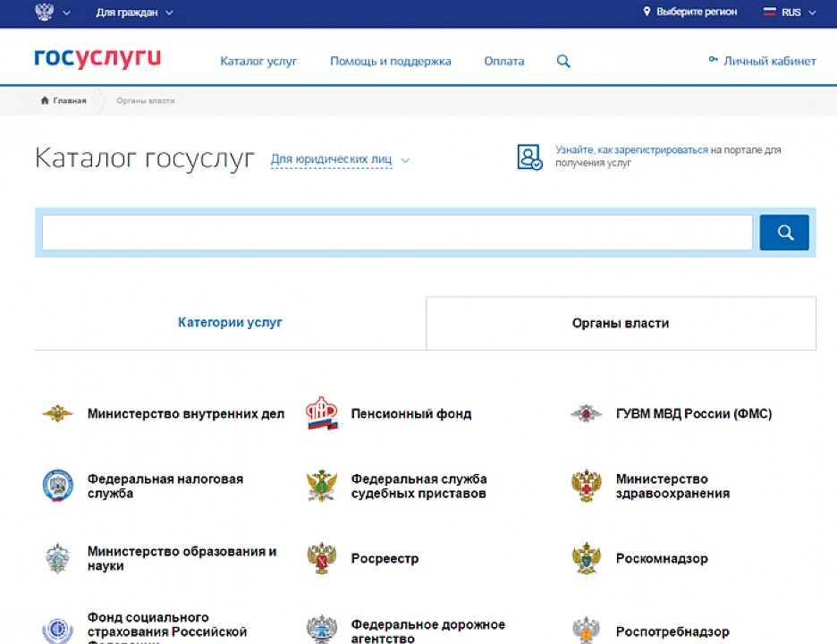The width and height of the screenshot is (837, 644).
Task: Open "Федеральная налоговая служба" link
Action: coord(165,486)
